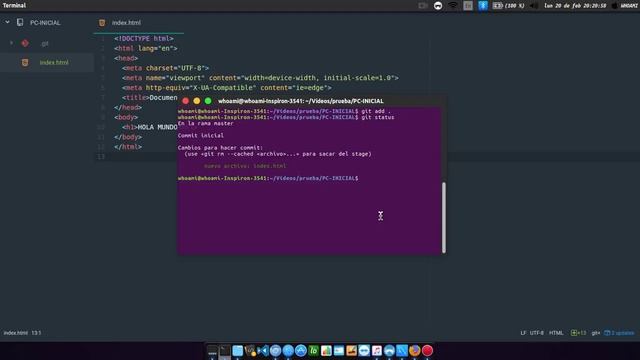The width and height of the screenshot is (640, 360).
Task: Click the red round icon in dock
Action: (x=427, y=351)
